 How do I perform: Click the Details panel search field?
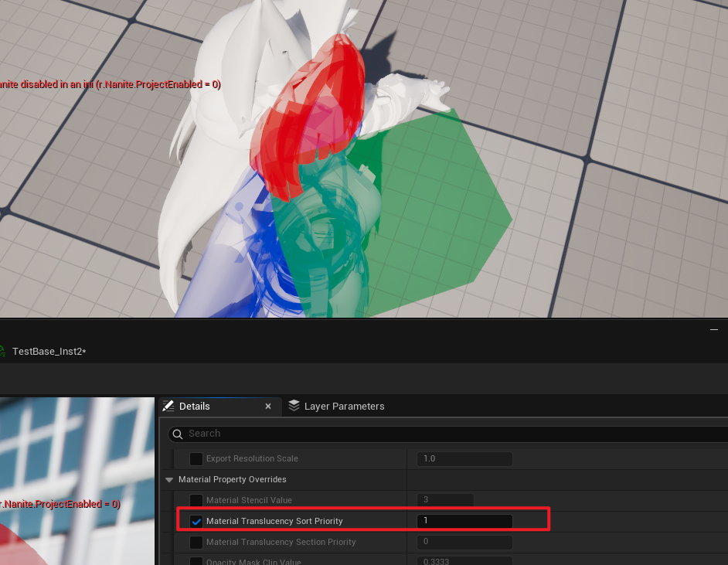coord(448,434)
